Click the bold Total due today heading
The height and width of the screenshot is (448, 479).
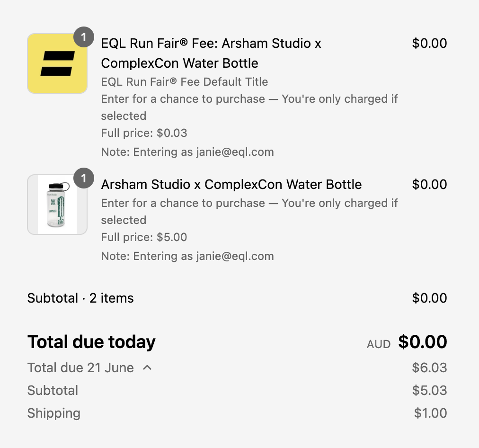[91, 341]
